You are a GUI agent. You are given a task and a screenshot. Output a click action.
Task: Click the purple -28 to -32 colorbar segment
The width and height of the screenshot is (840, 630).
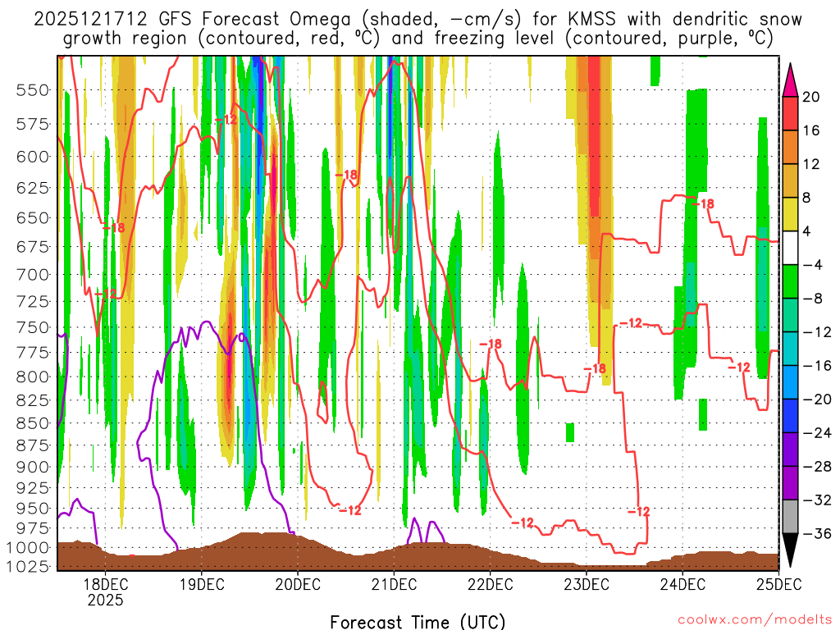click(790, 482)
